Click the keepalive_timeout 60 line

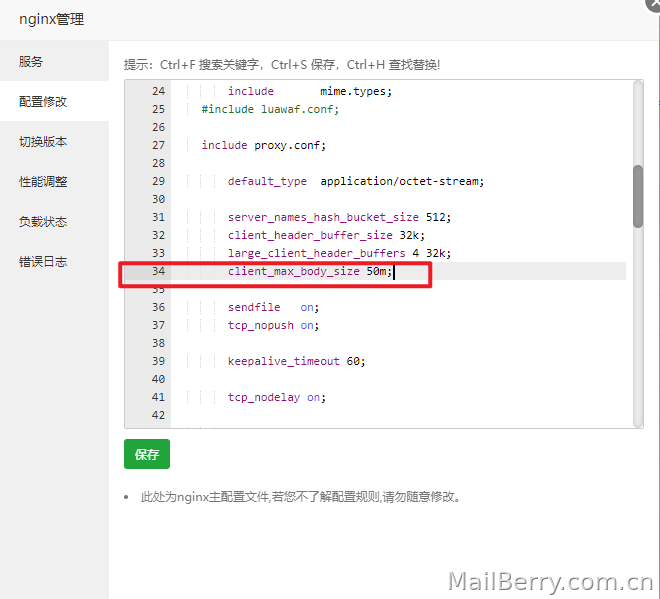[297, 361]
